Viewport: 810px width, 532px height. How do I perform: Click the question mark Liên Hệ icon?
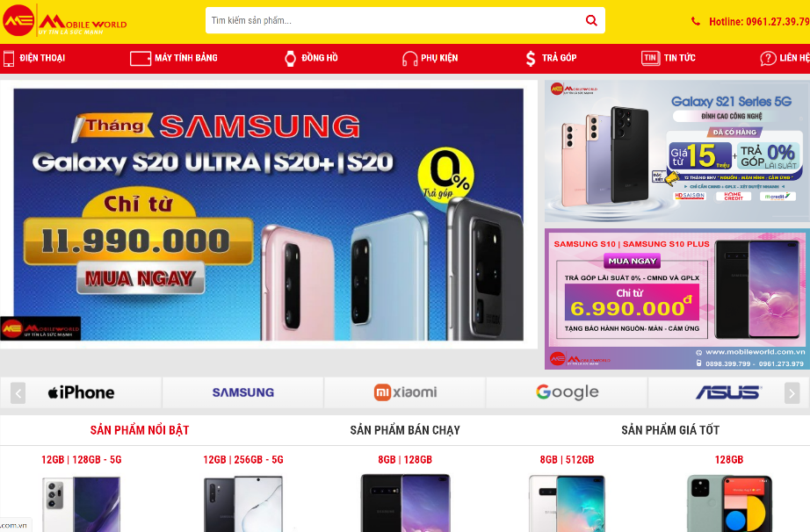coord(768,58)
